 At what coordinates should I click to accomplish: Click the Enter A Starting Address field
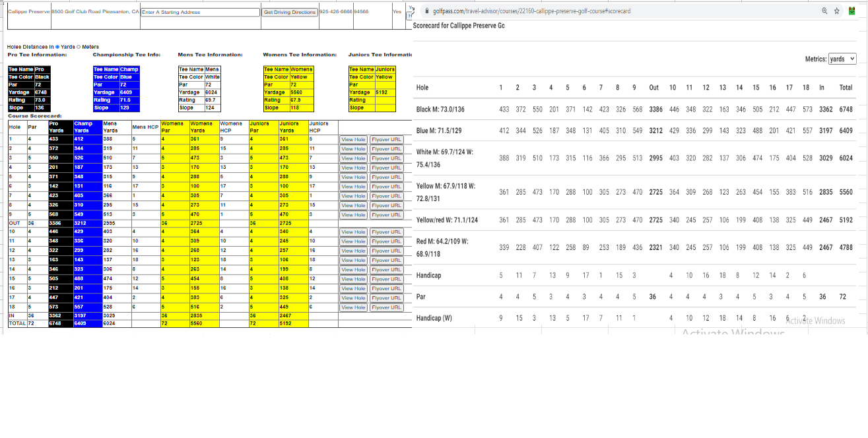201,12
